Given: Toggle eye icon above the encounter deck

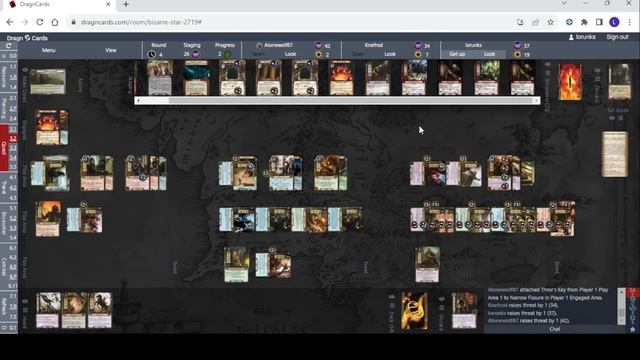Looking at the screenshot, I should tap(548, 64).
